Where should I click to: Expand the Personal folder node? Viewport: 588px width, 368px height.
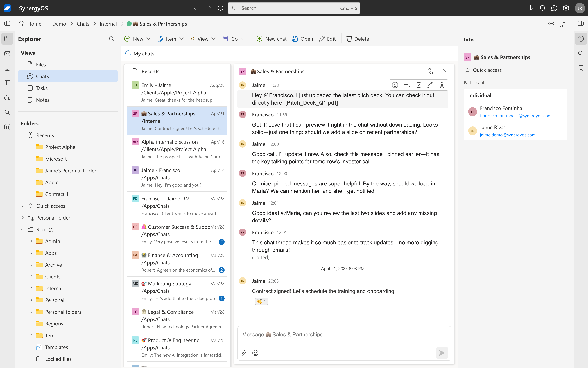pos(22,218)
